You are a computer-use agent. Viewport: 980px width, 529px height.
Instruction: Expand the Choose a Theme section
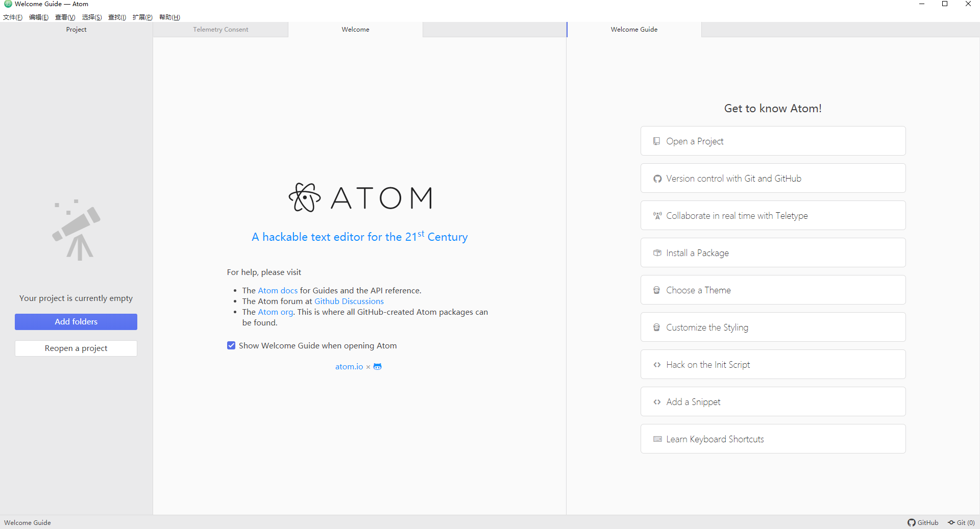[x=773, y=290]
